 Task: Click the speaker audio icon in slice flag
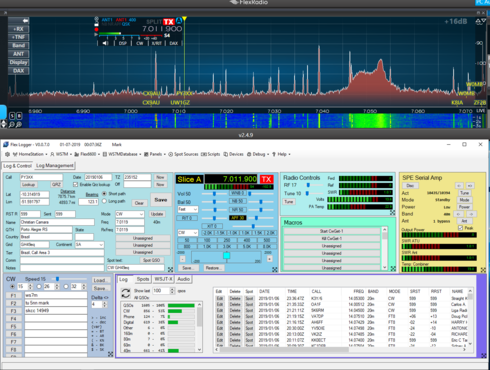click(x=106, y=43)
